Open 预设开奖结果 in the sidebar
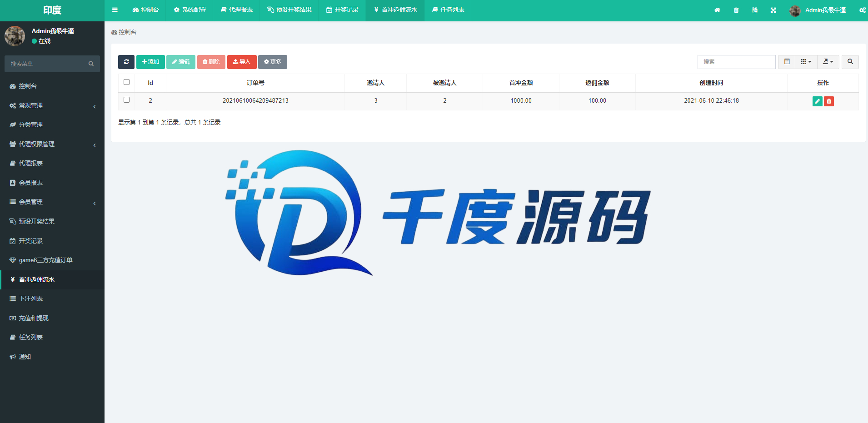Viewport: 868px width, 423px height. (52, 221)
